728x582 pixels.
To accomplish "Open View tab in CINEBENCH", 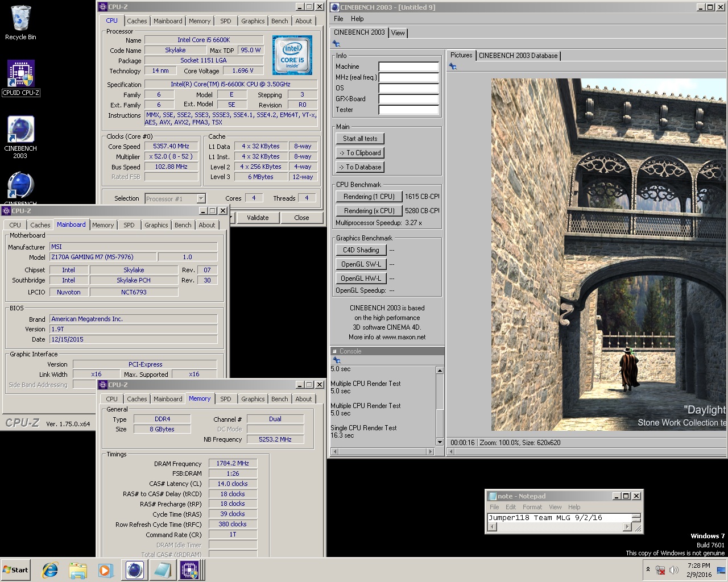I will pos(398,33).
